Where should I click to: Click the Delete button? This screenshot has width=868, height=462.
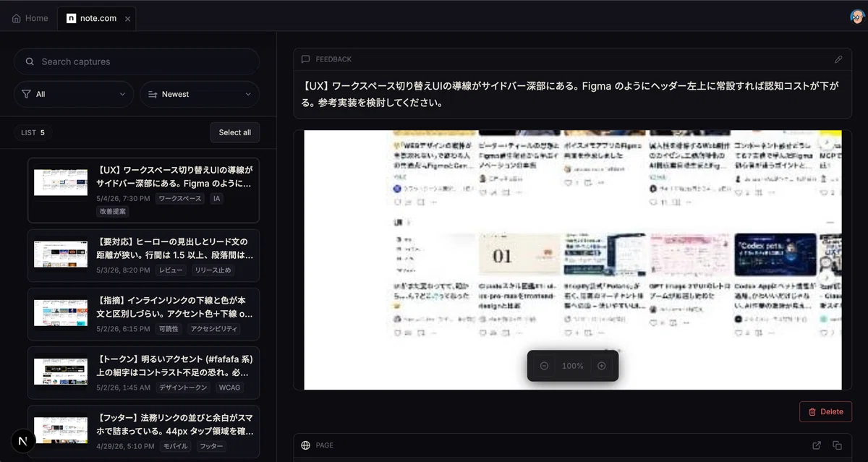[825, 411]
